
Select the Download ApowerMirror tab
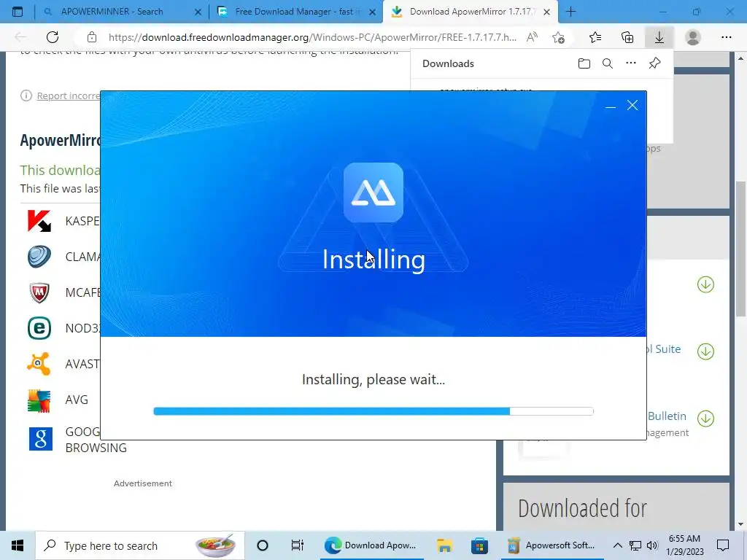(x=470, y=12)
